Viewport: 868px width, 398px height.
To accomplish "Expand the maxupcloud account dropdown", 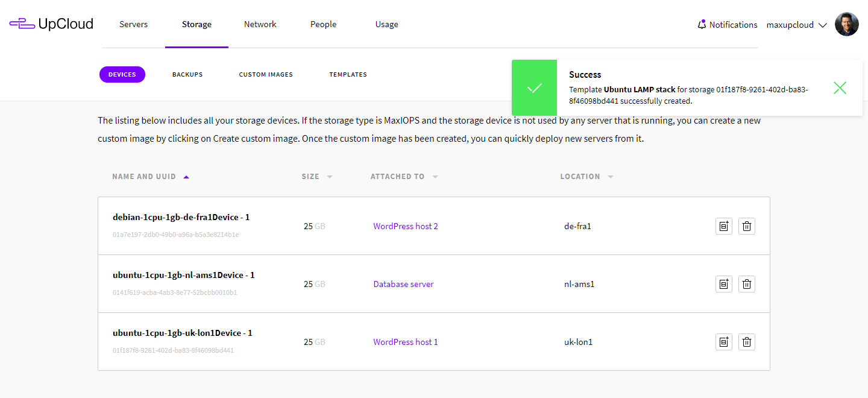I will (796, 25).
